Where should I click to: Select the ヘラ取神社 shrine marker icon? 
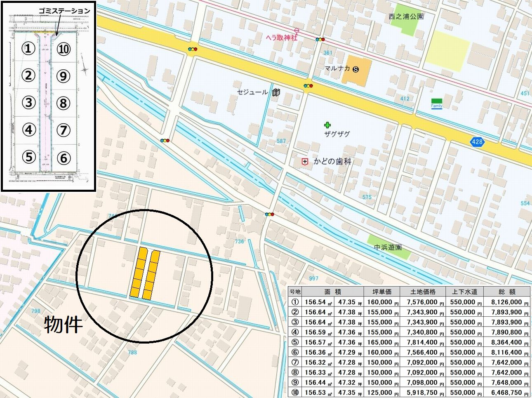click(x=297, y=31)
